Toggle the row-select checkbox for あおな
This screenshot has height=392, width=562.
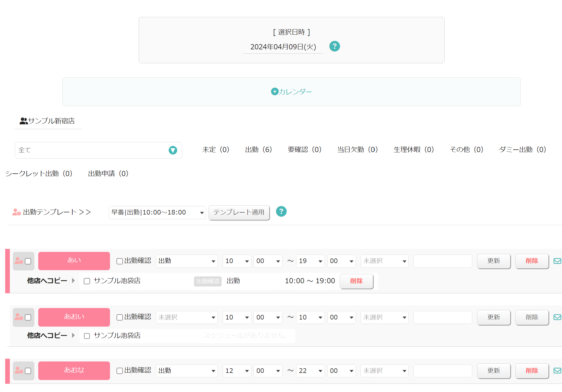[x=28, y=371]
